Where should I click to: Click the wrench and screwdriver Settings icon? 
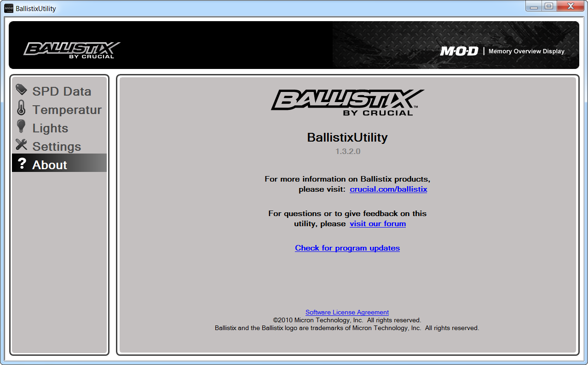(x=21, y=145)
